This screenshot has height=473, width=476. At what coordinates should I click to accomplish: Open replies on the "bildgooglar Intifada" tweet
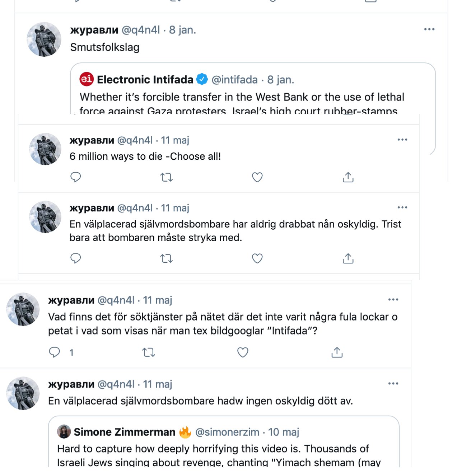tap(55, 352)
